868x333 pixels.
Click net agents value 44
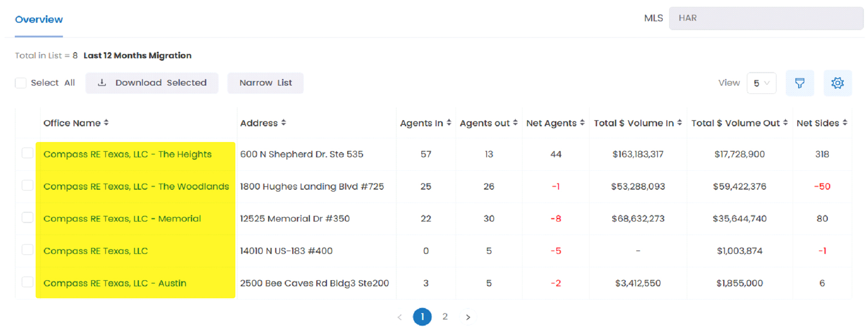(x=556, y=154)
